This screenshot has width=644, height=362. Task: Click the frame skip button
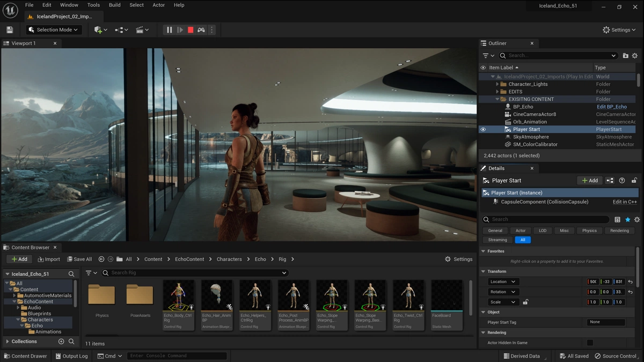coord(180,30)
